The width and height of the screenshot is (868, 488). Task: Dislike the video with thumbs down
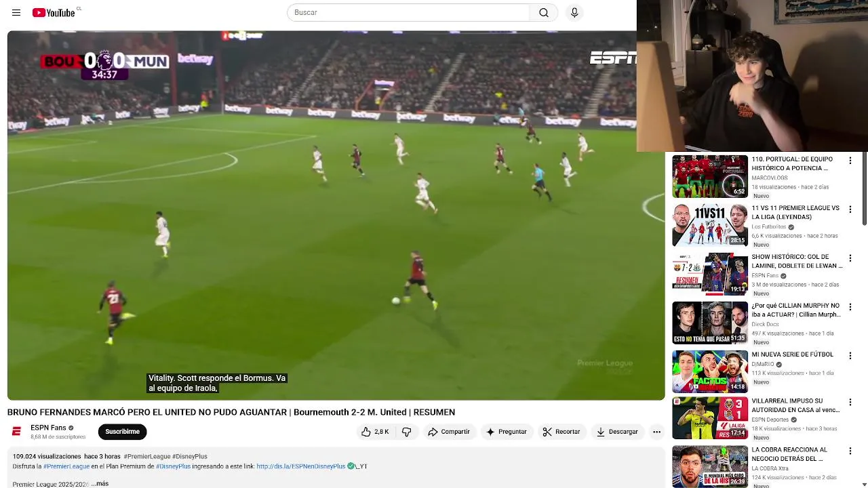click(407, 432)
